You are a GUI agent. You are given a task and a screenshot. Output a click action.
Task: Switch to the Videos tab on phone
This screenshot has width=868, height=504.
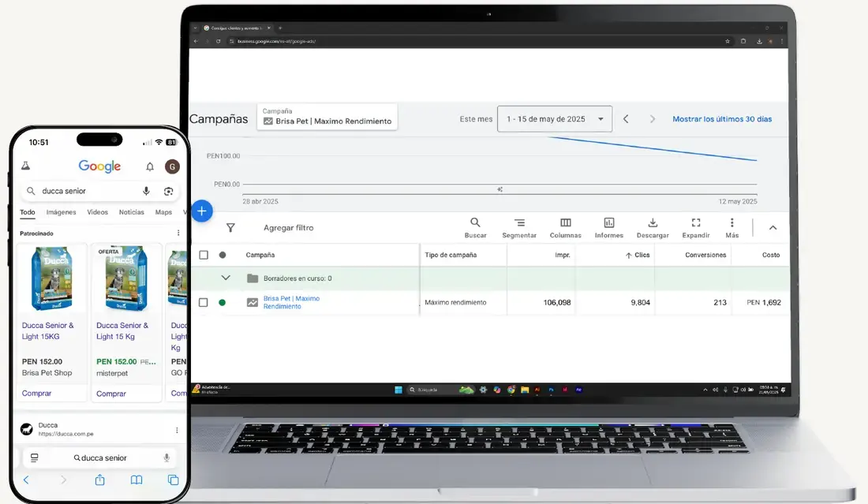coord(97,212)
